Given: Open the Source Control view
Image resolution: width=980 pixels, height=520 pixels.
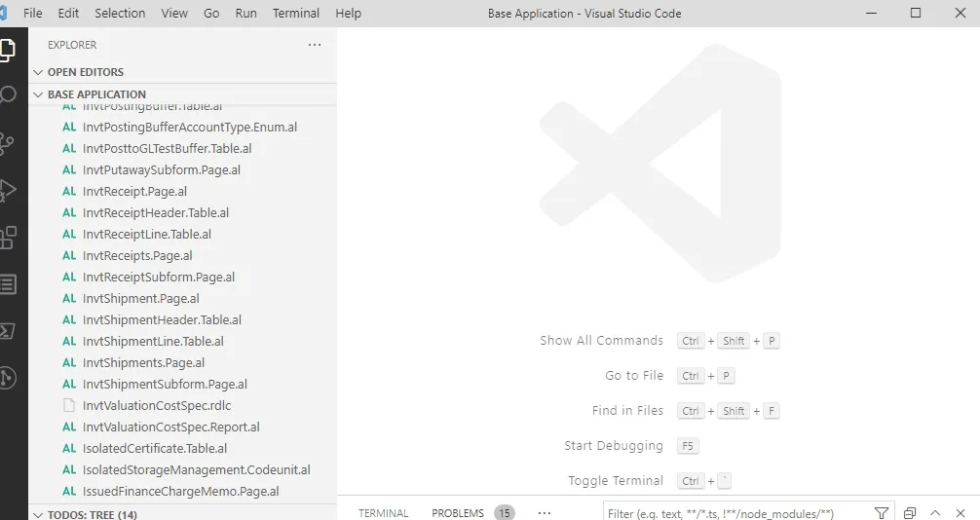Looking at the screenshot, I should [6, 143].
